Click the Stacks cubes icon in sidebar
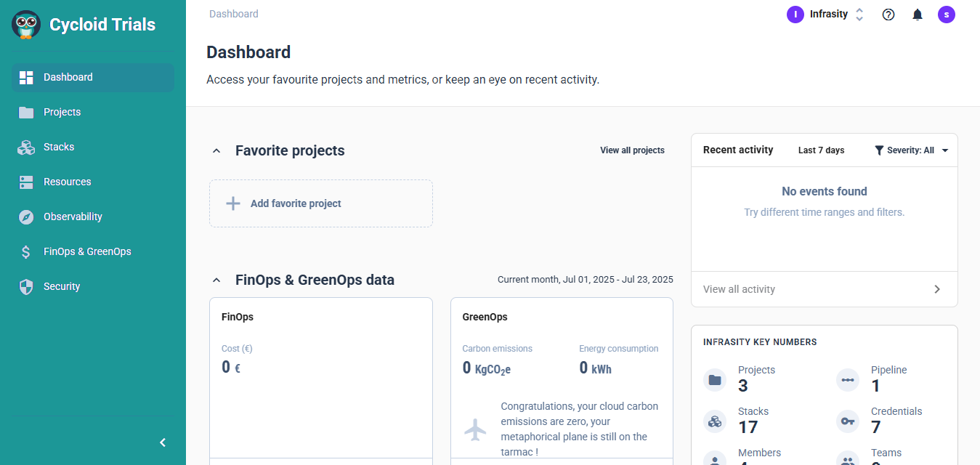Viewport: 980px width, 465px height. tap(26, 147)
